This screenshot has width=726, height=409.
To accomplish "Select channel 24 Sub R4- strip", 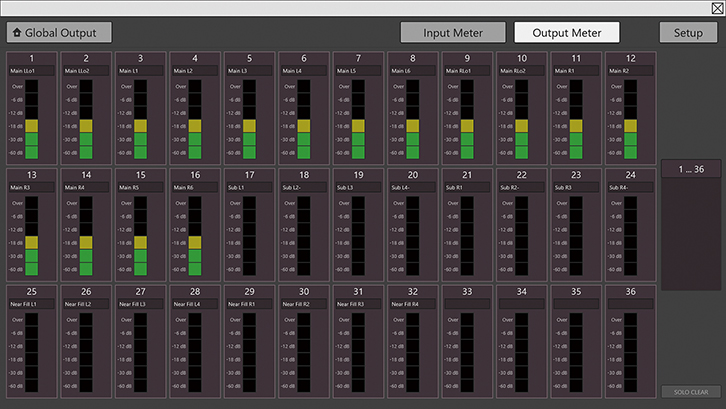I will [629, 174].
